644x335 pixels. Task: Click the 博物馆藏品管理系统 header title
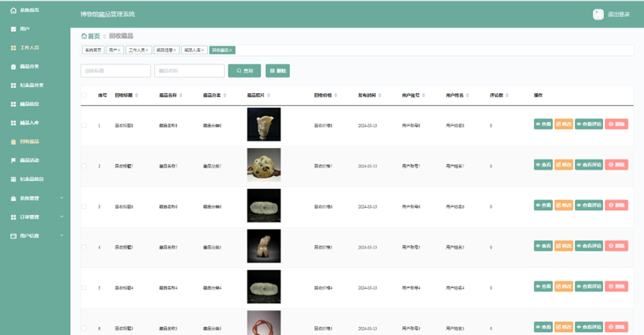tap(108, 14)
